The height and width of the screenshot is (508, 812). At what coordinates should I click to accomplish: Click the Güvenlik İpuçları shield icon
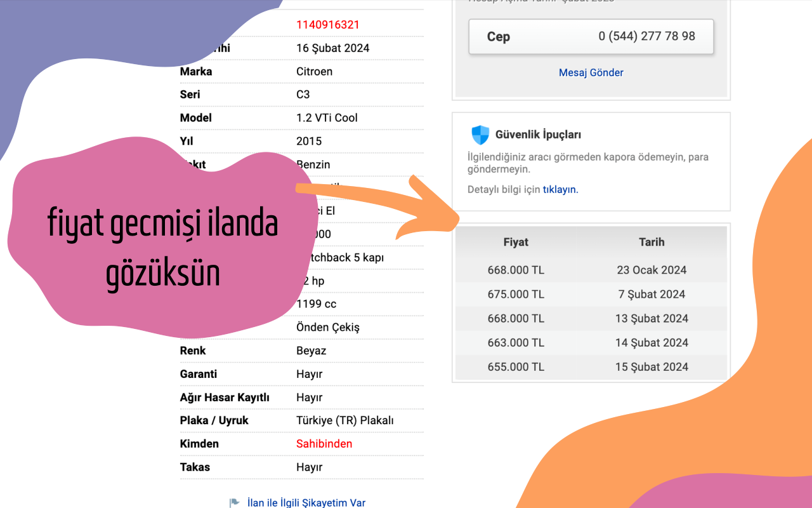(x=480, y=135)
